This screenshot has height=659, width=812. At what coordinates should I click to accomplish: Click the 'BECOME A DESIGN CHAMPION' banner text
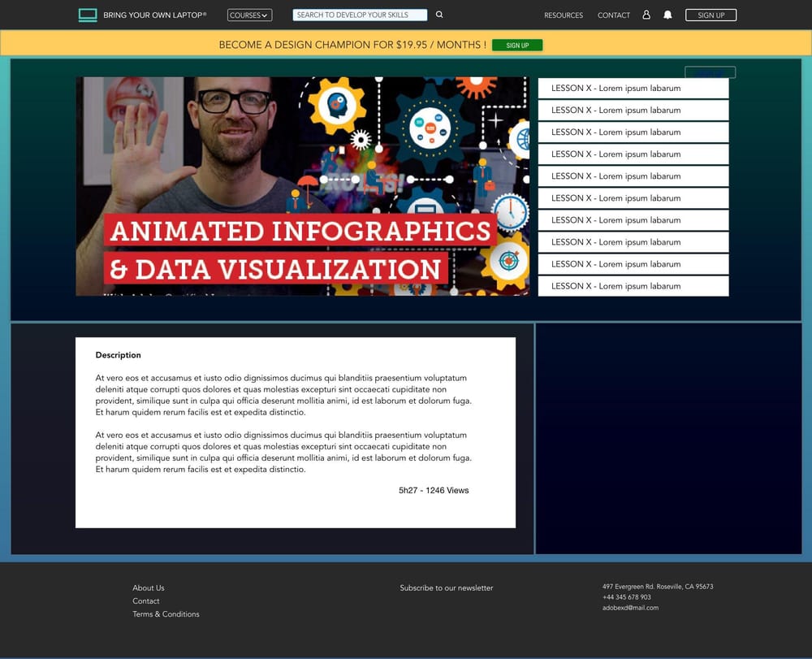[352, 45]
